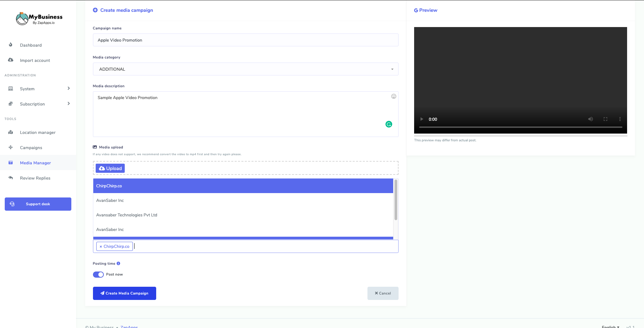This screenshot has width=644, height=328.
Task: Click the Create Media Campaign button
Action: [124, 293]
